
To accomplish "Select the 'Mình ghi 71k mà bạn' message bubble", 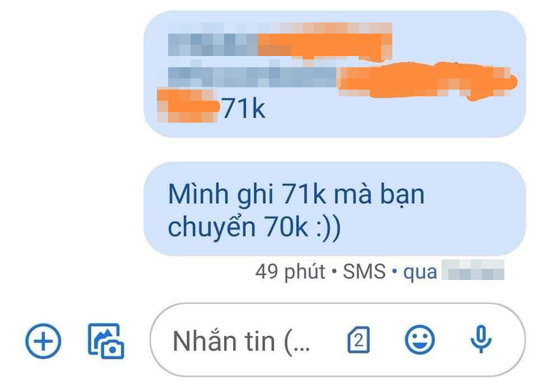I will click(335, 209).
